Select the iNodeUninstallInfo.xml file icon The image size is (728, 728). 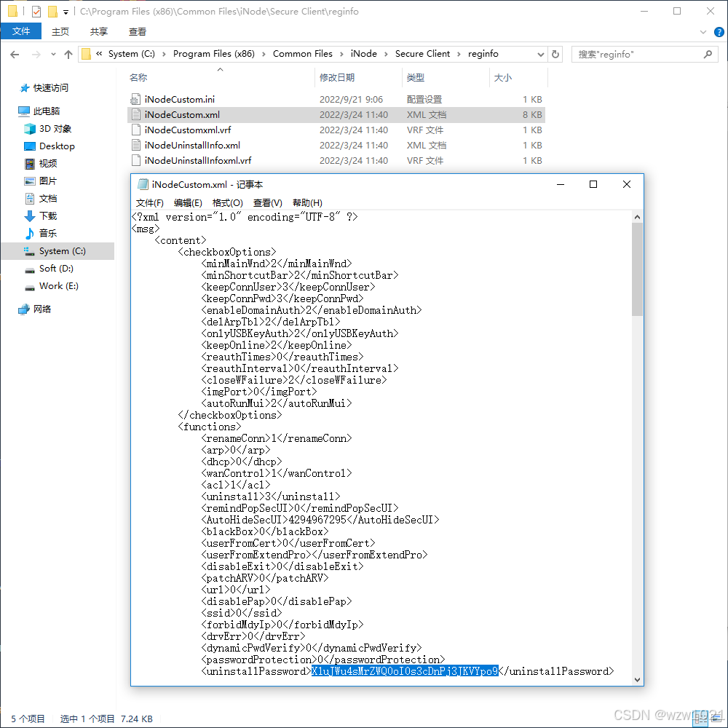click(x=135, y=146)
